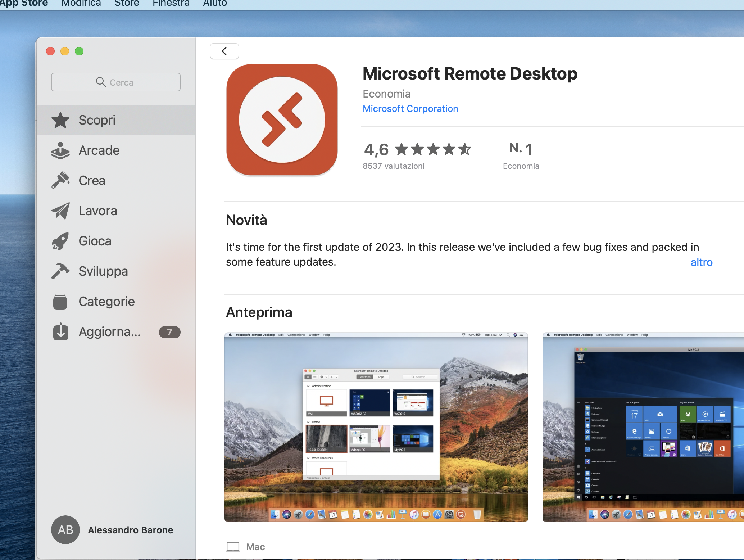Click the Scopri star icon
The width and height of the screenshot is (744, 560).
60,120
